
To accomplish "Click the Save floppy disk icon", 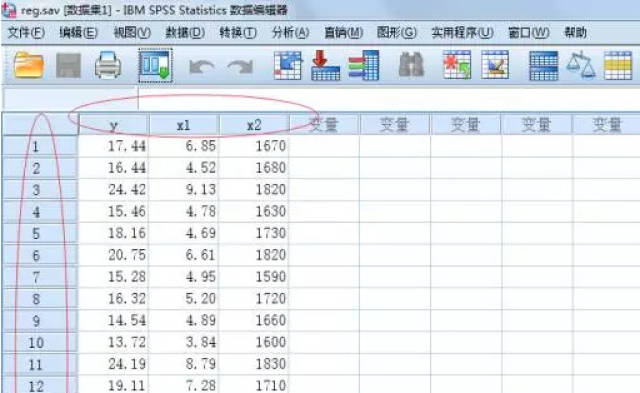I will [x=68, y=65].
